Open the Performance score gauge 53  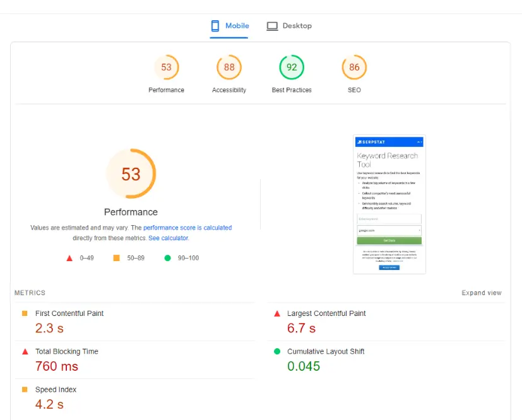[x=166, y=67]
